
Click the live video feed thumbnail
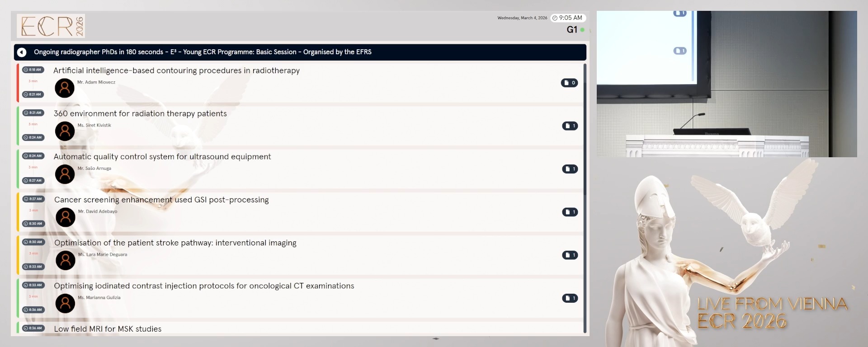tap(726, 84)
